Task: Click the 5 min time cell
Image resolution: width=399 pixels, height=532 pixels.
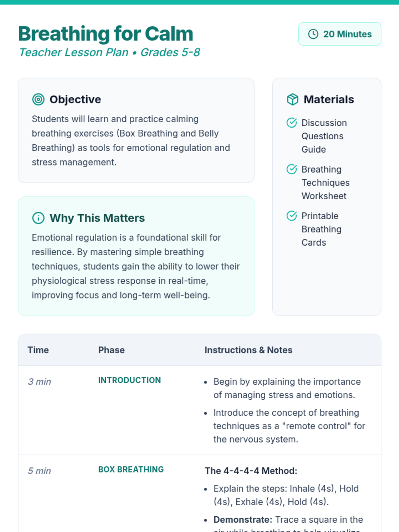Action: point(40,471)
